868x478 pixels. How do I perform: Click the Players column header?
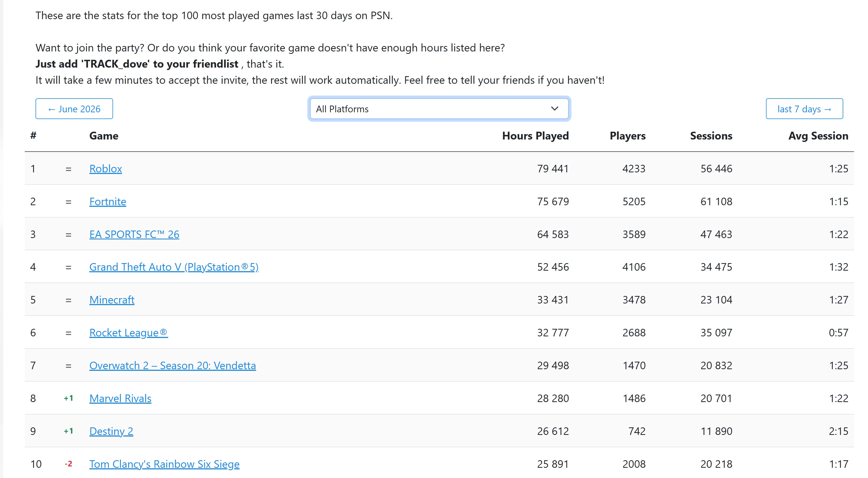coord(627,135)
